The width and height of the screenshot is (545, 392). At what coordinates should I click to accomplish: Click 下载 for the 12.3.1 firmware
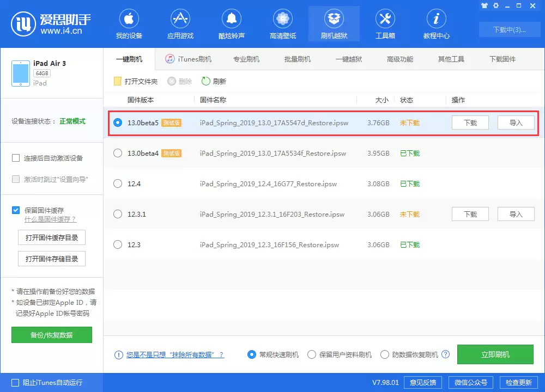470,214
